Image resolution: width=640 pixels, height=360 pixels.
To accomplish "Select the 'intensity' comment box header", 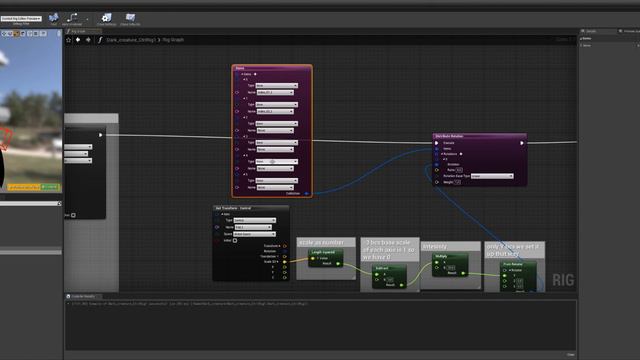I will click(451, 246).
